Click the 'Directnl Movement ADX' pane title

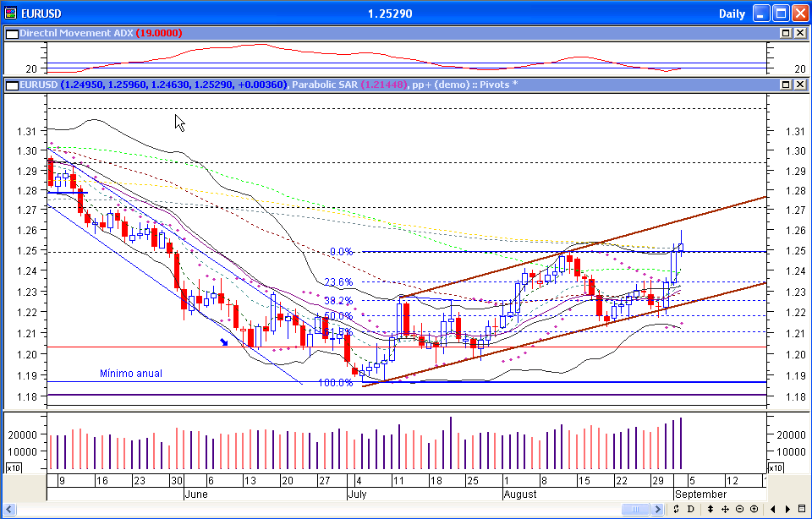pyautogui.click(x=77, y=33)
